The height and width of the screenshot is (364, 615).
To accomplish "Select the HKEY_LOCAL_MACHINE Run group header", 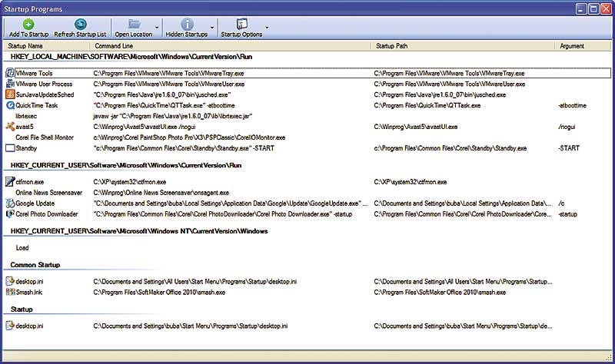I will point(131,57).
